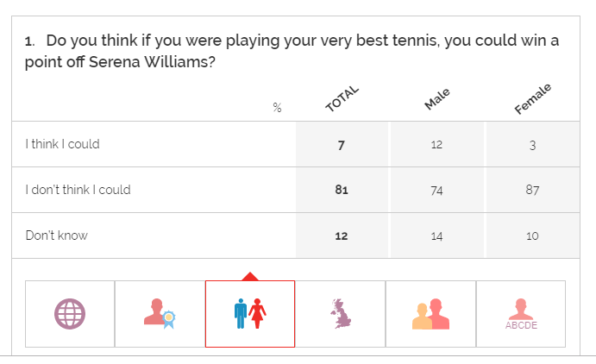Click the % symbol in table header
This screenshot has width=596, height=364.
(277, 108)
